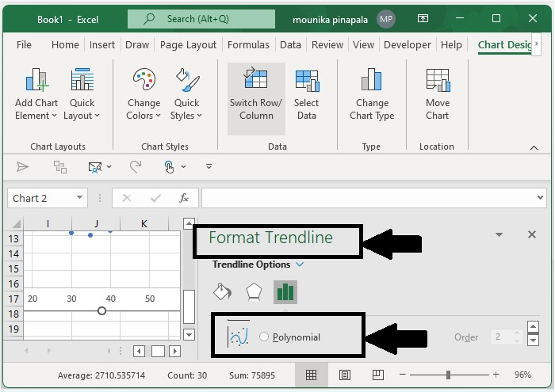
Task: Select column K header
Action: (144, 224)
